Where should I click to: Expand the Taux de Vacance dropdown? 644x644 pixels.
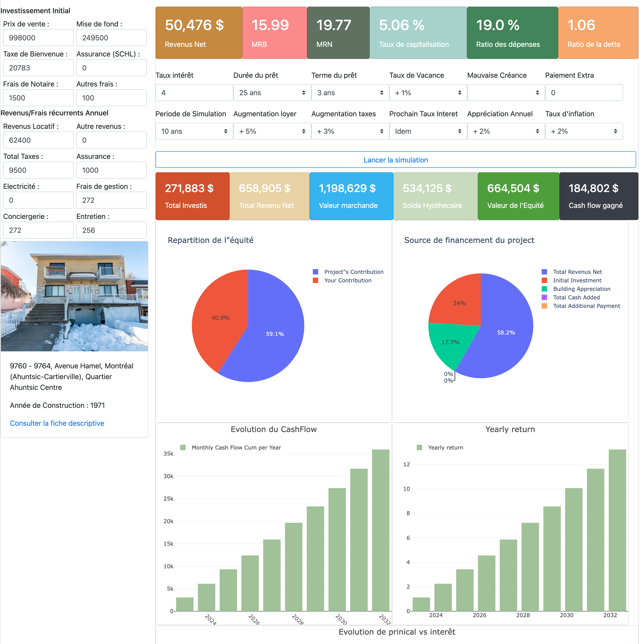click(x=428, y=93)
